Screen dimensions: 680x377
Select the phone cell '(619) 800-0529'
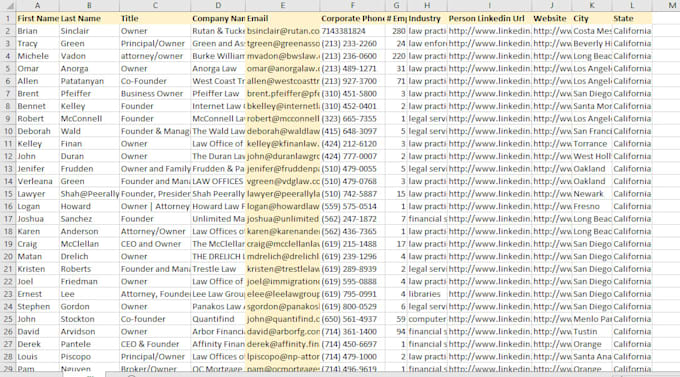pyautogui.click(x=353, y=307)
